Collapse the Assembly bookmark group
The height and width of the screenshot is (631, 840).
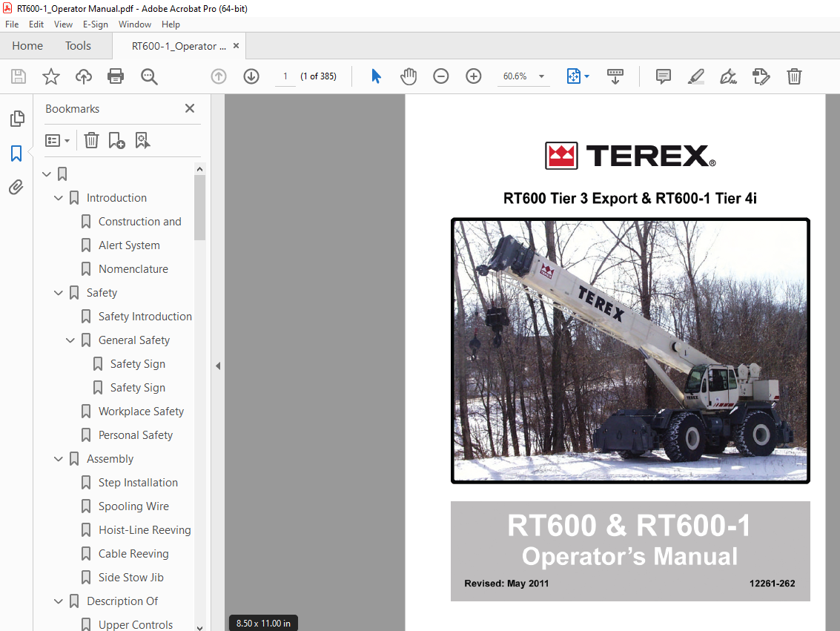(59, 458)
